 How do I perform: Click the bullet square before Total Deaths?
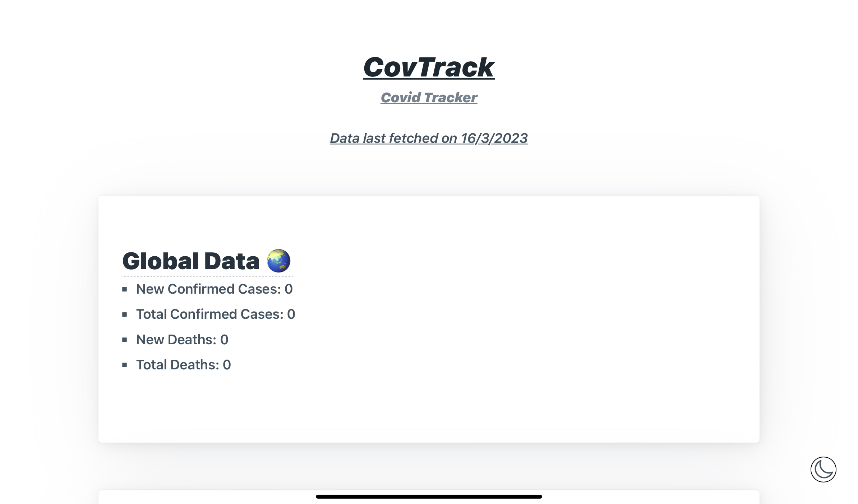click(x=125, y=364)
